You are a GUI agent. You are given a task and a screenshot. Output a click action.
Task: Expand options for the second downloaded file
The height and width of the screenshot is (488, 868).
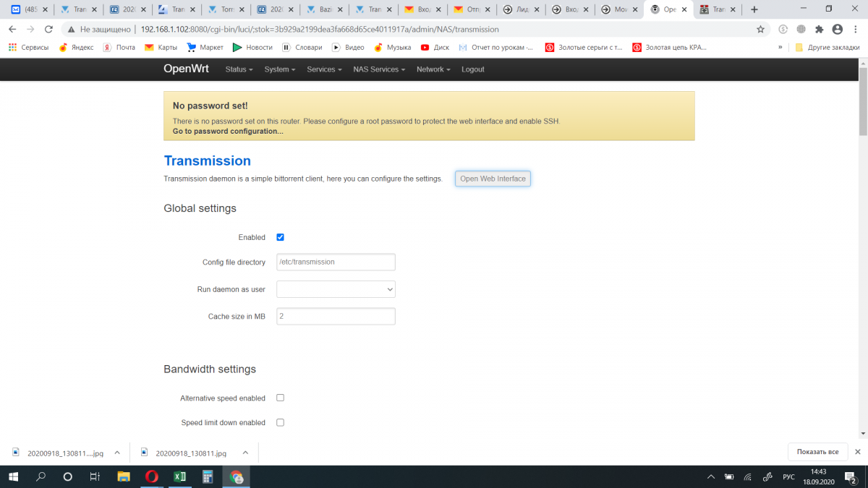click(245, 453)
